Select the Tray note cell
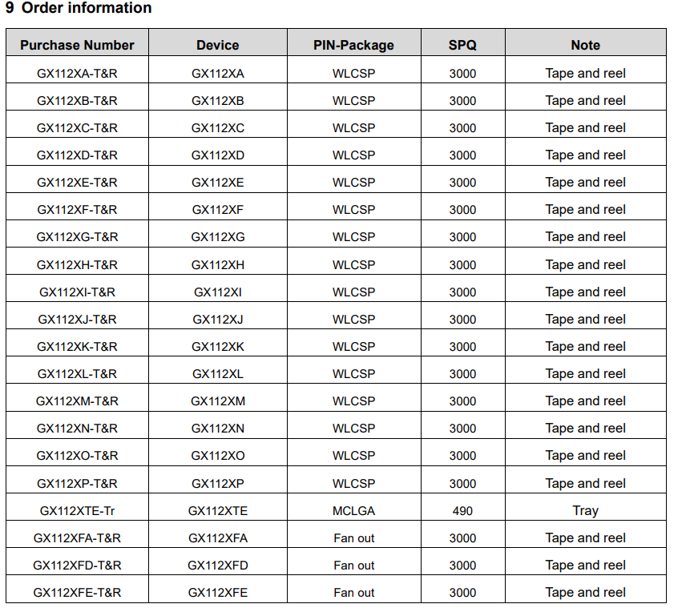694x616 pixels. (x=585, y=510)
